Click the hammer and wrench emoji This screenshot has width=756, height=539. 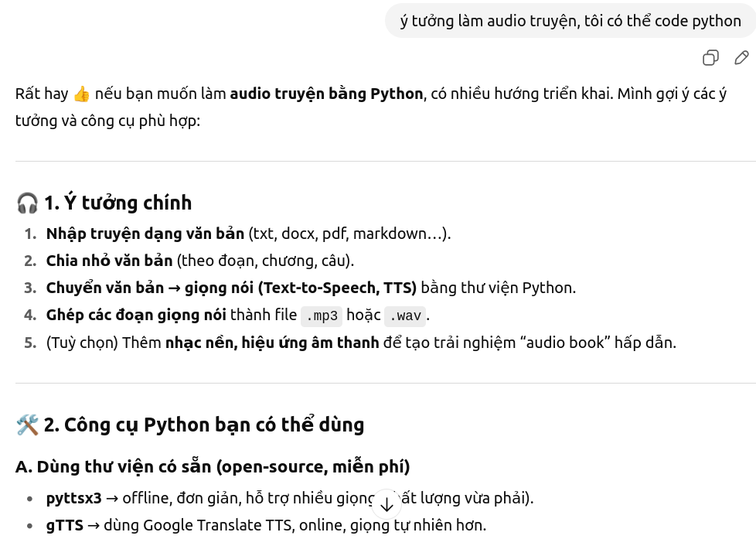[27, 425]
